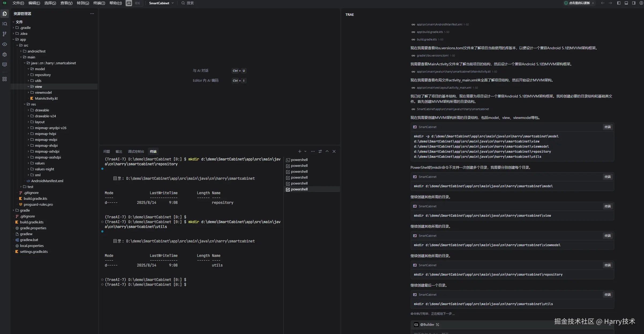Click the 点击重启以更新 update button
Screen dimensions: 644x334
click(579, 3)
